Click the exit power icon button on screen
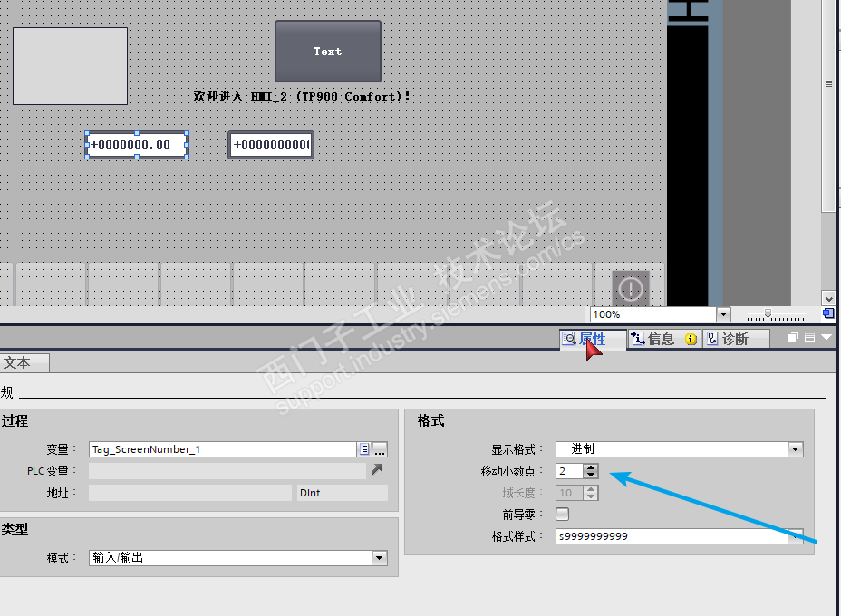 [x=631, y=288]
